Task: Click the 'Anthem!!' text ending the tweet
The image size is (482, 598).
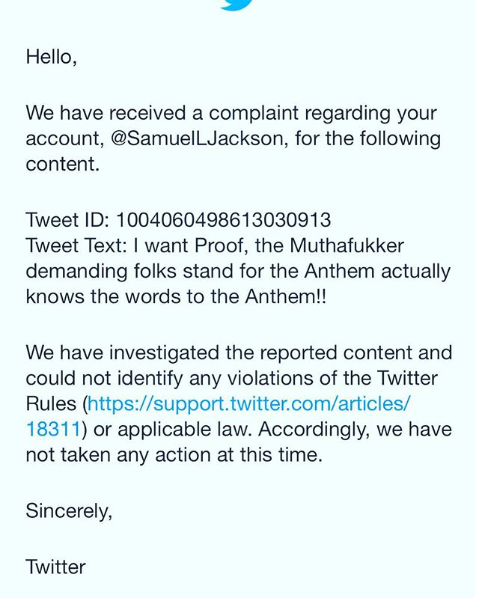Action: tap(286, 296)
